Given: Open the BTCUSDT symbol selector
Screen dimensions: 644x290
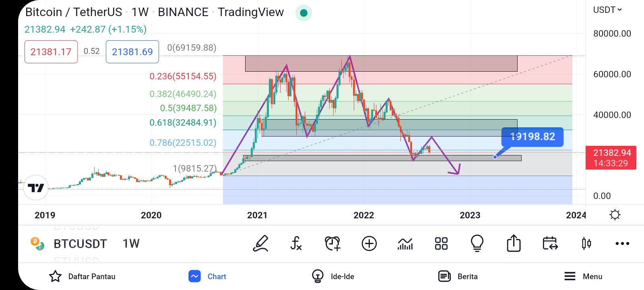Looking at the screenshot, I should [80, 244].
